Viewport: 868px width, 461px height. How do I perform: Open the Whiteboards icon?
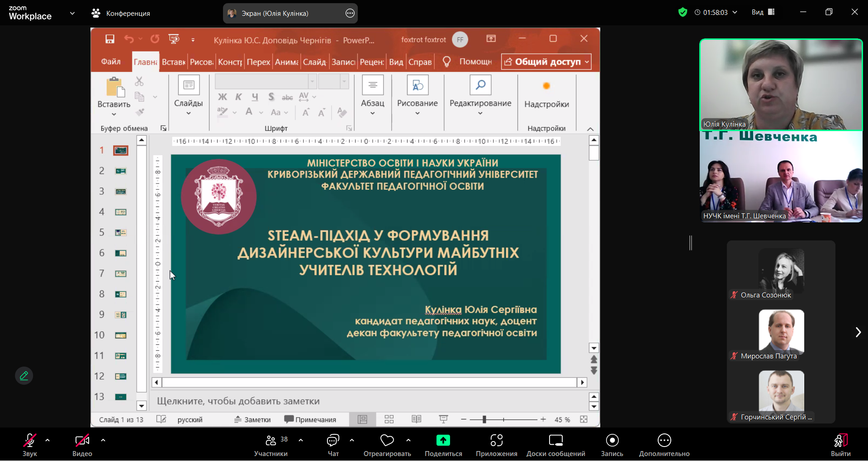coord(555,441)
